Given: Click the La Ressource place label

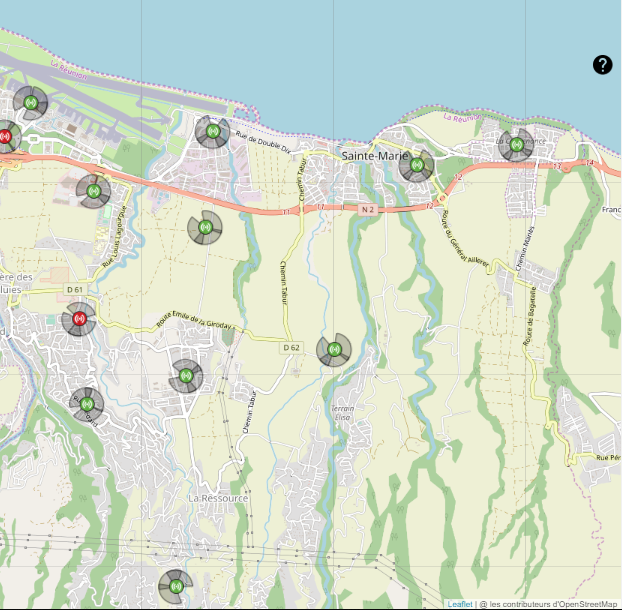Looking at the screenshot, I should pyautogui.click(x=217, y=497).
